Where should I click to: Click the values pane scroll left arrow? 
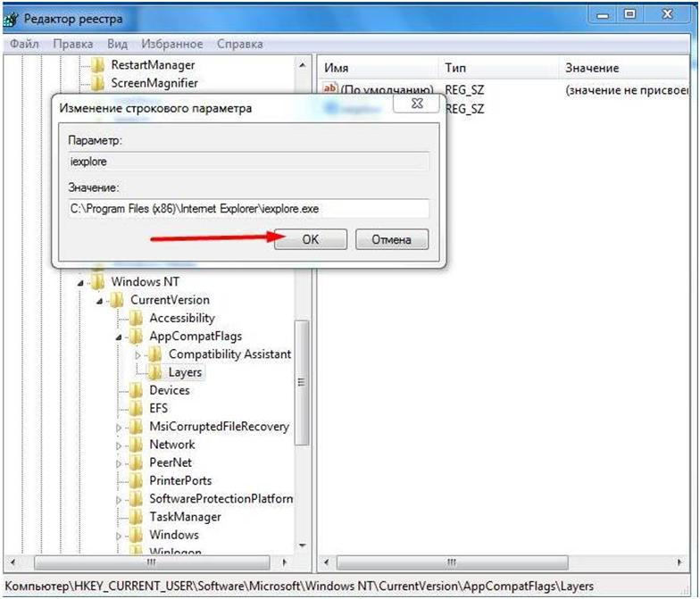(327, 562)
